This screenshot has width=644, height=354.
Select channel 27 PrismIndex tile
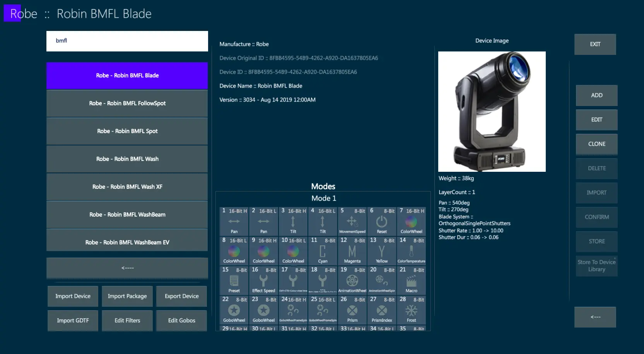coord(382,310)
